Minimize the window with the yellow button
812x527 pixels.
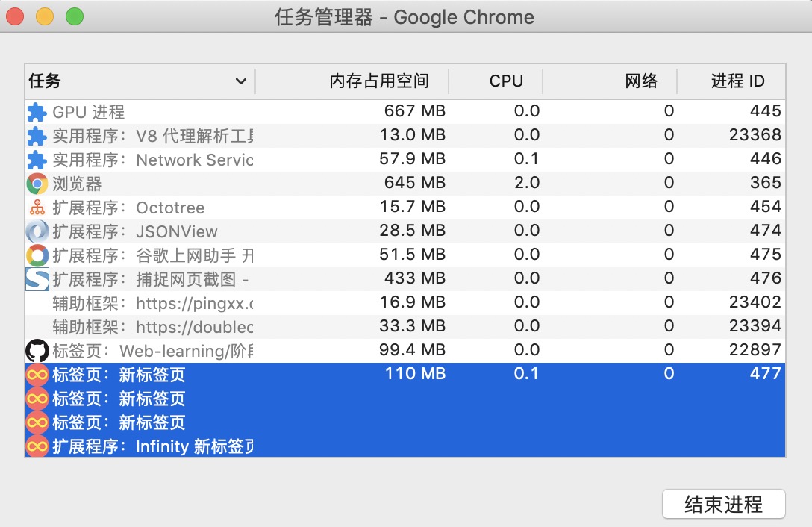tap(45, 16)
